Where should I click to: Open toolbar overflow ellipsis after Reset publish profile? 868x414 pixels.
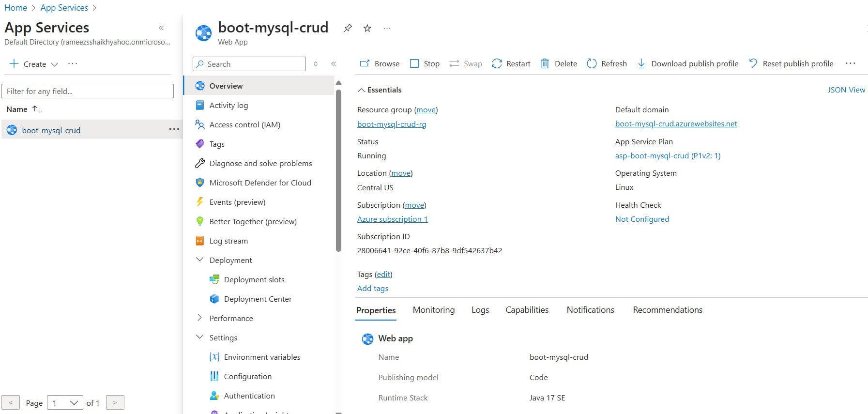point(851,63)
